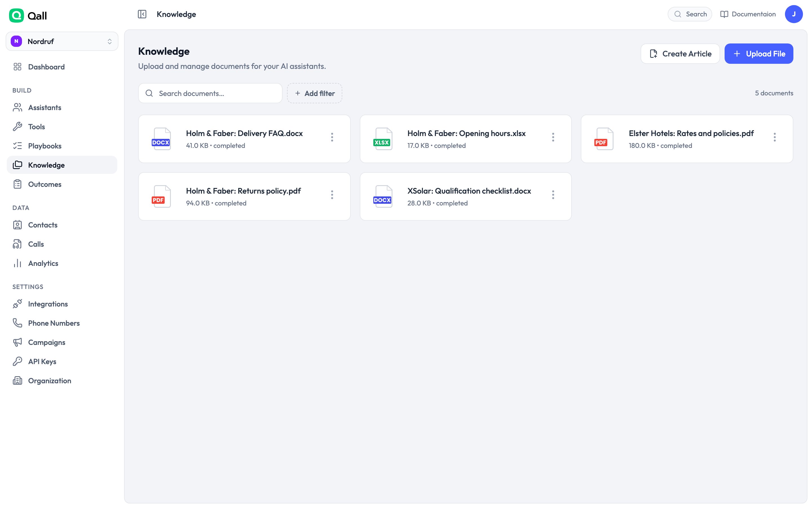The height and width of the screenshot is (508, 812).
Task: Open Analytics in sidebar
Action: (62, 263)
